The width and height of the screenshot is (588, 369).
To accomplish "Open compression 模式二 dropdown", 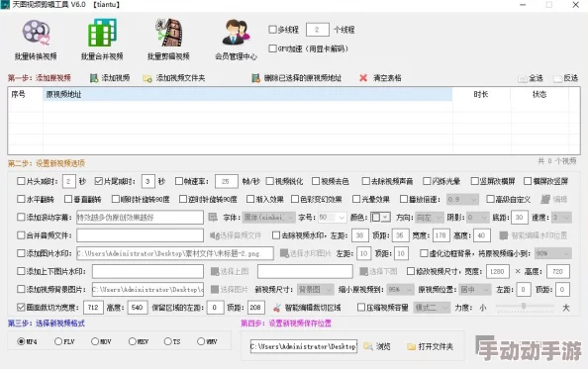I will [x=432, y=308].
